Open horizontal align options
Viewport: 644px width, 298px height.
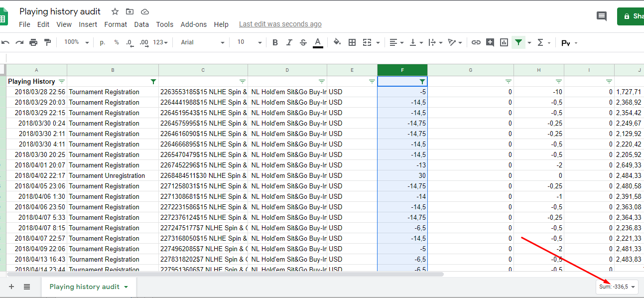[x=396, y=42]
